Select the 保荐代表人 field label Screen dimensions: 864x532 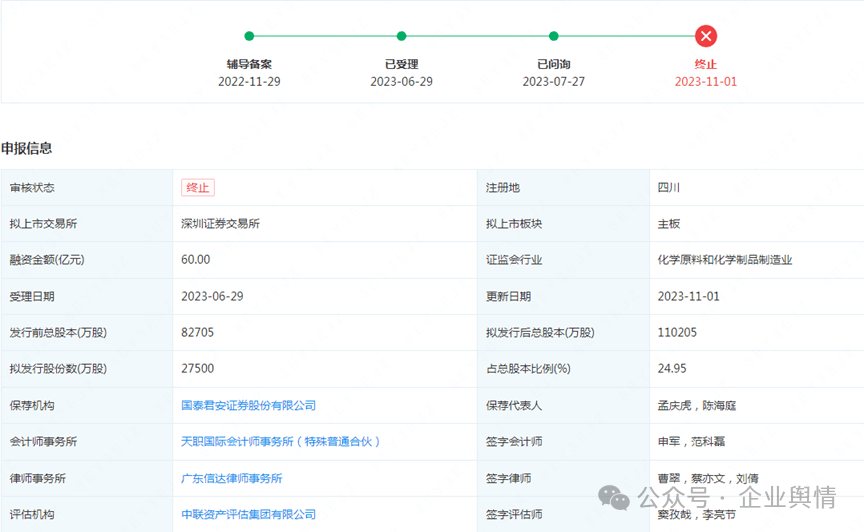(x=514, y=405)
